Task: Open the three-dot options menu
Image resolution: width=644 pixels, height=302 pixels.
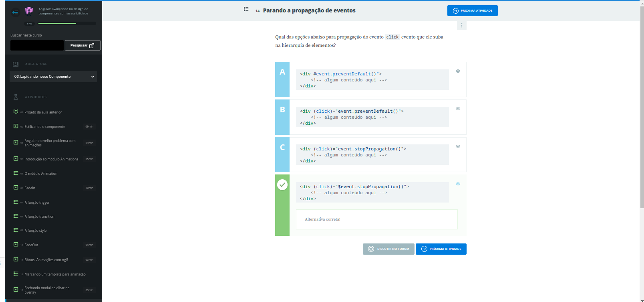Action: click(461, 25)
